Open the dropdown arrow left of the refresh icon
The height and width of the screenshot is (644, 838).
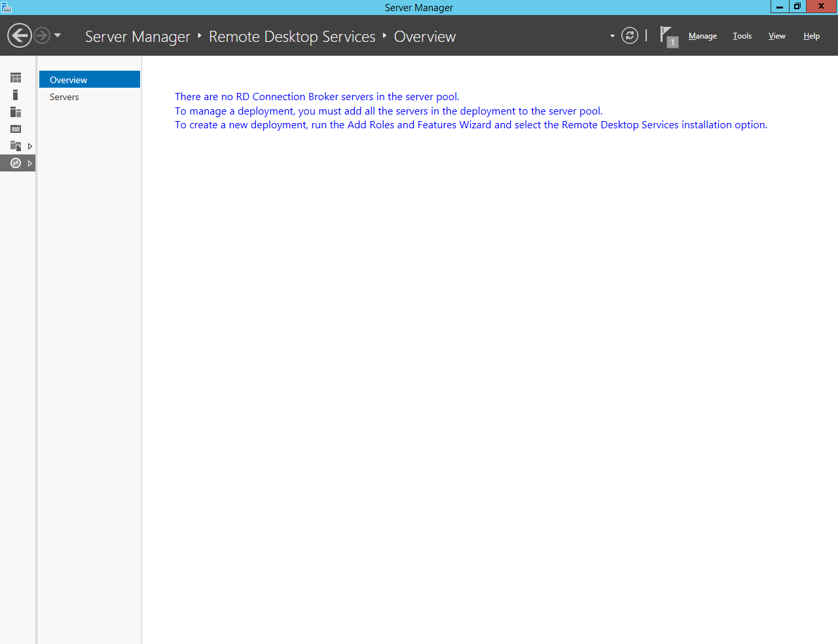612,36
